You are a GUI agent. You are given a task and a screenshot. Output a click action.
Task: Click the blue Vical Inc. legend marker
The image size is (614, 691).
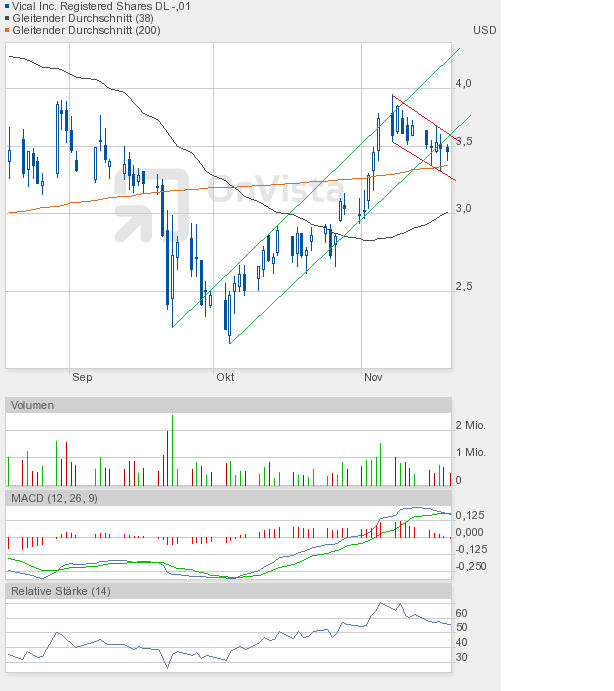click(x=8, y=6)
